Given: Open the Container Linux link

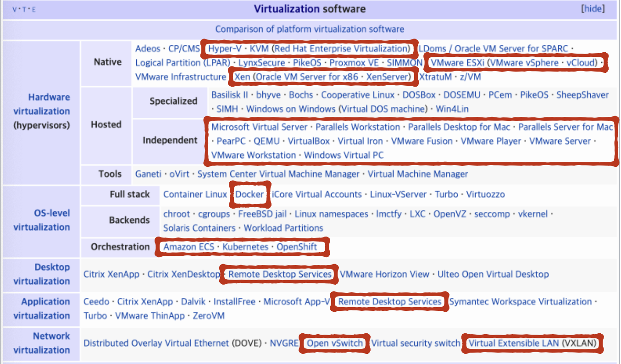Looking at the screenshot, I should (195, 194).
